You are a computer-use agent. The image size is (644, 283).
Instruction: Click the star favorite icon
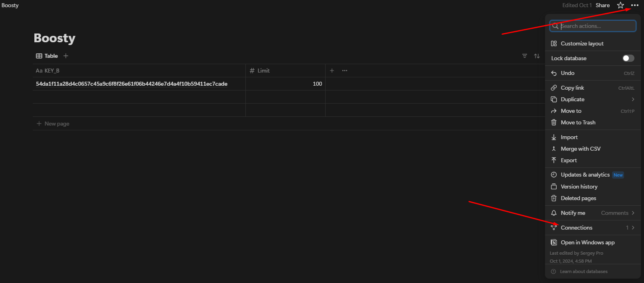point(620,5)
